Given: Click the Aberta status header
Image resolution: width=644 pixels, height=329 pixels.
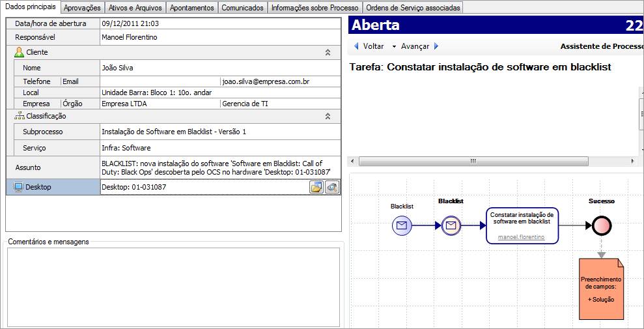Looking at the screenshot, I should [375, 25].
